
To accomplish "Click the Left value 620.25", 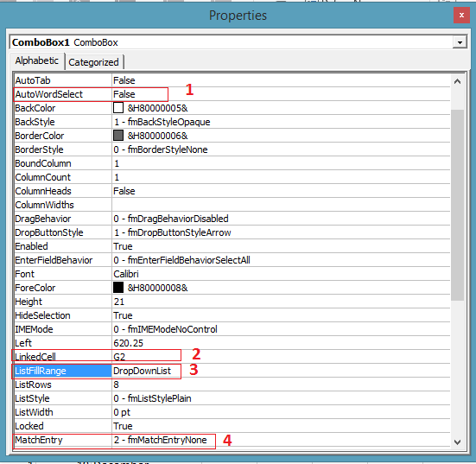I will tap(128, 343).
